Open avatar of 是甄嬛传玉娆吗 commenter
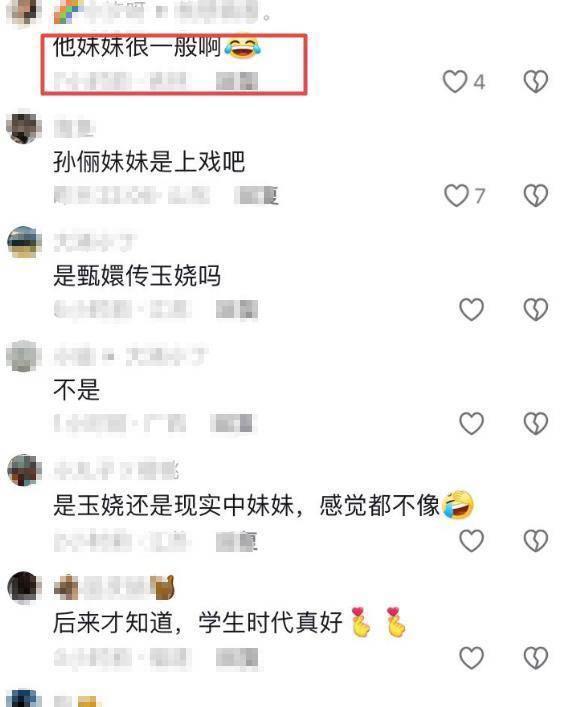The width and height of the screenshot is (580, 707). [x=24, y=242]
